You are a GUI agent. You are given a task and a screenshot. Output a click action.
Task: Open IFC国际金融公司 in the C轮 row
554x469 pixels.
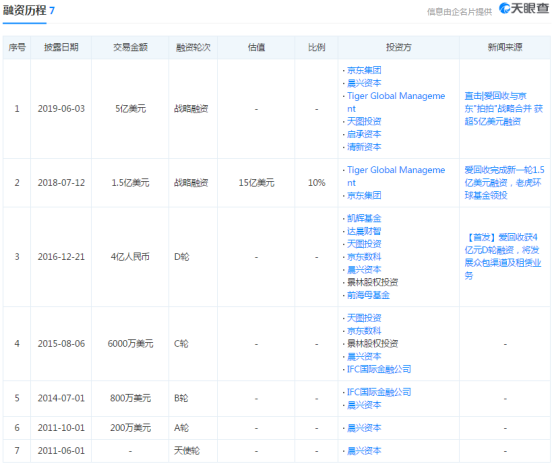[379, 369]
